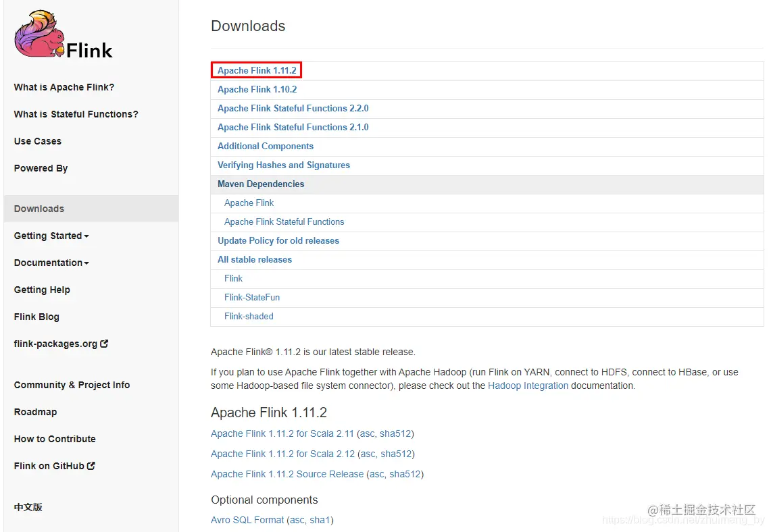The image size is (771, 532).
Task: Click the 'Apache Flink 1.11.2' section heading
Action: coord(269,412)
